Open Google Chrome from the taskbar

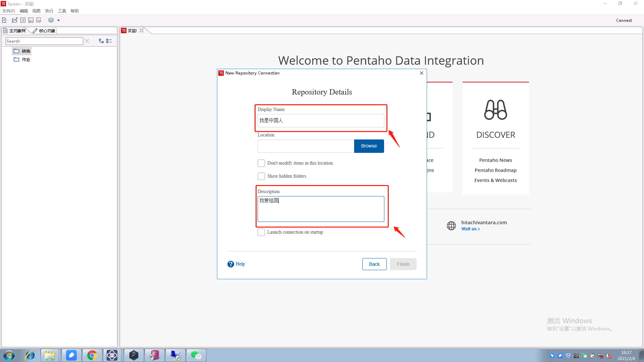[x=92, y=355]
